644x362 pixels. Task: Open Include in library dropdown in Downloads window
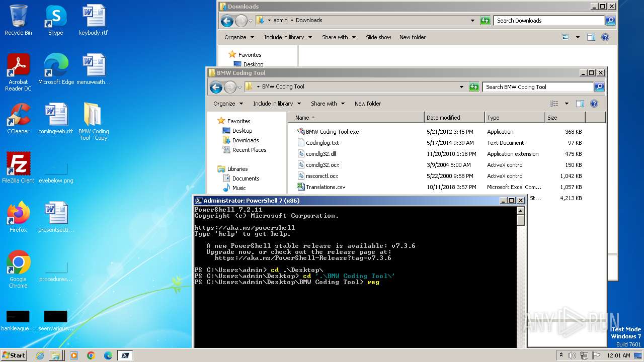click(288, 37)
